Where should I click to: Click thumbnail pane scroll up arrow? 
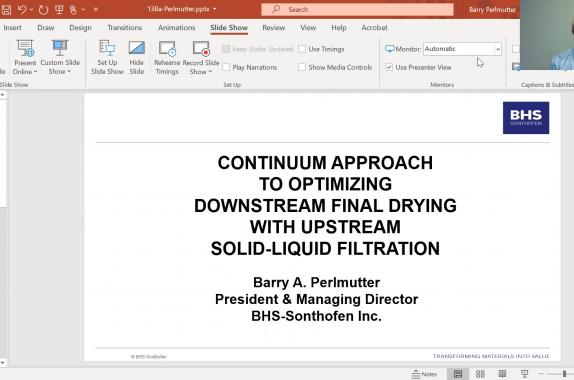click(3, 95)
